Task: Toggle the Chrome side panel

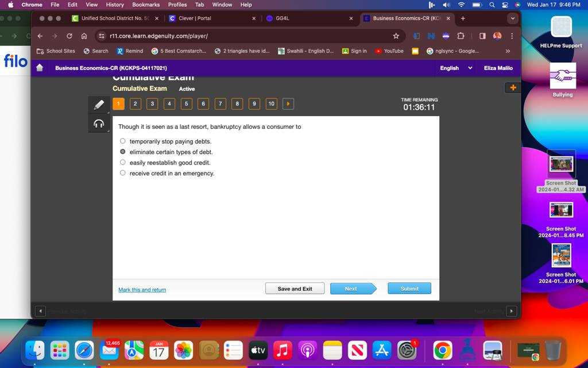Action: pyautogui.click(x=482, y=36)
